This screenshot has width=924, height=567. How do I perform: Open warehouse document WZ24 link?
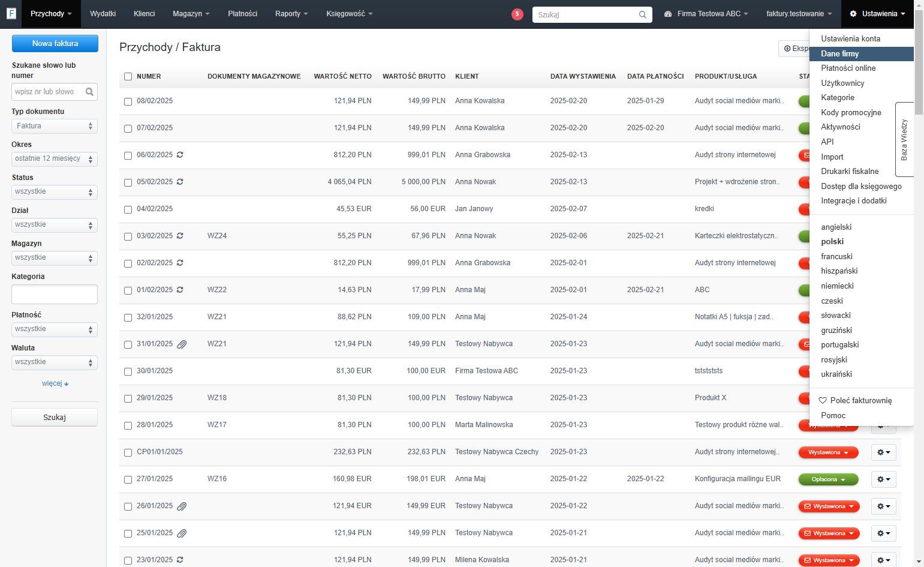pos(217,236)
